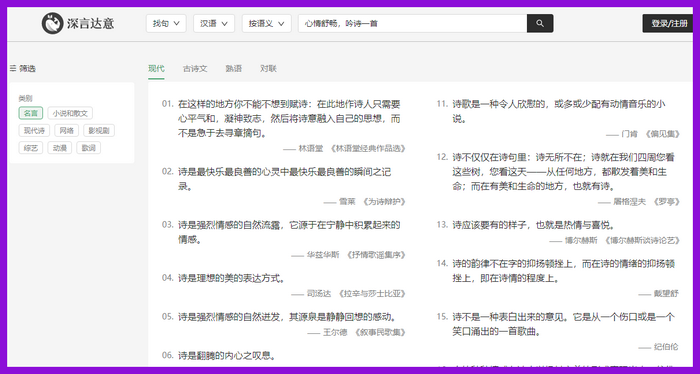Click result 13 诗应该要有的样子
Viewport: 700px width, 374px height.
tap(533, 225)
